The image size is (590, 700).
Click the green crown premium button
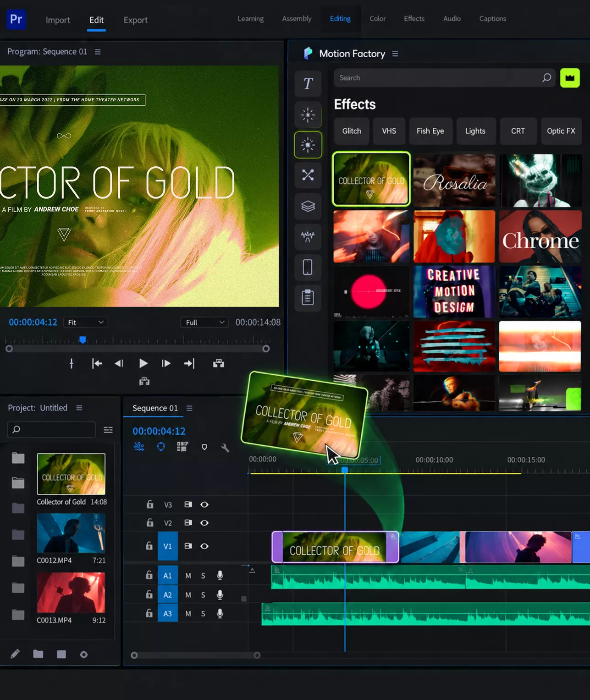(x=570, y=78)
